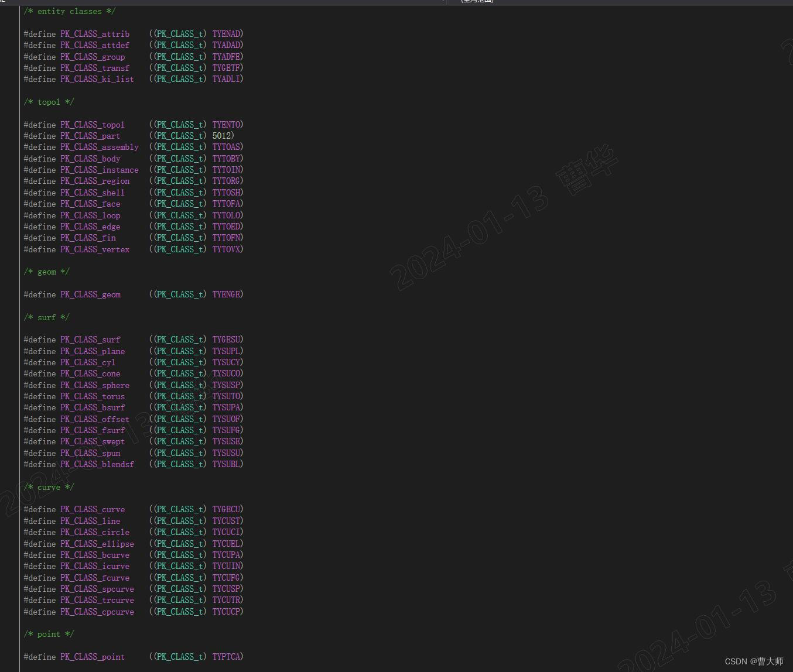The image size is (793, 672).
Task: Select the PK_CLASS_icurve identifier
Action: coord(95,566)
